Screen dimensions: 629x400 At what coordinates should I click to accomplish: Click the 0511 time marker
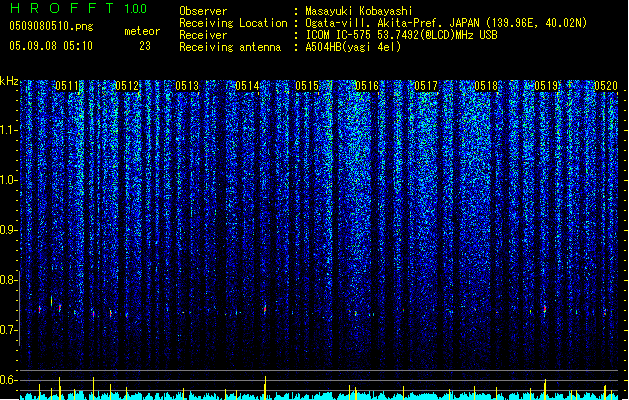(67, 86)
